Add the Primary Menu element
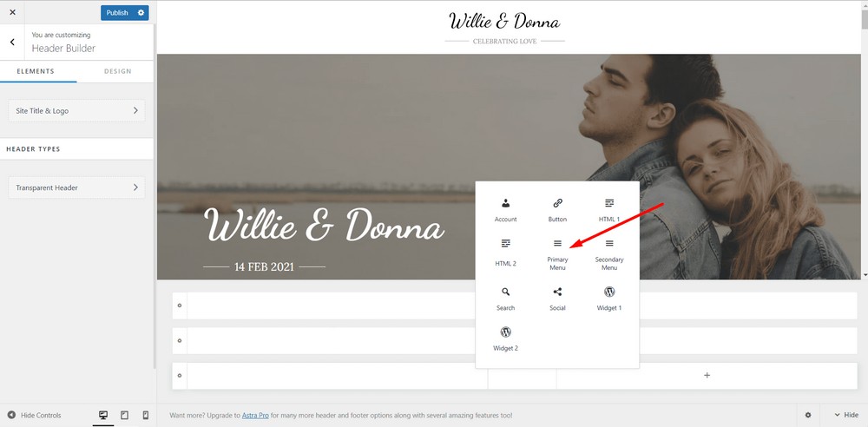This screenshot has height=427, width=868. pyautogui.click(x=557, y=253)
